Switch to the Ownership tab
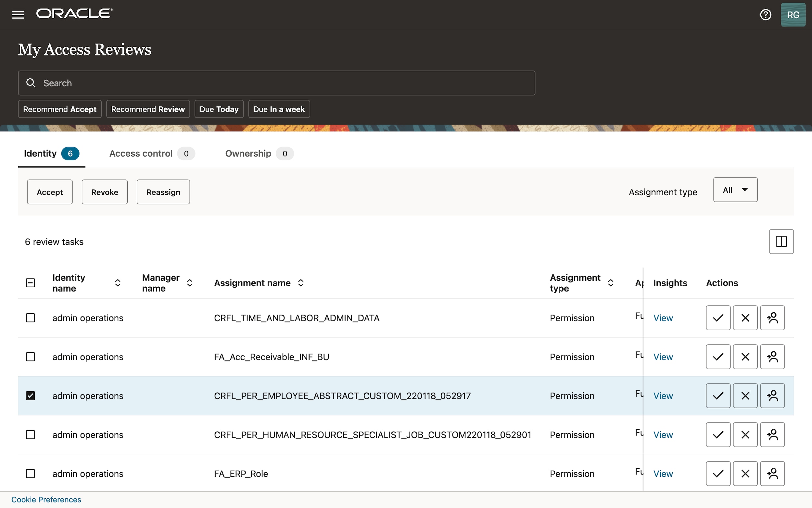The image size is (812, 508). 248,153
